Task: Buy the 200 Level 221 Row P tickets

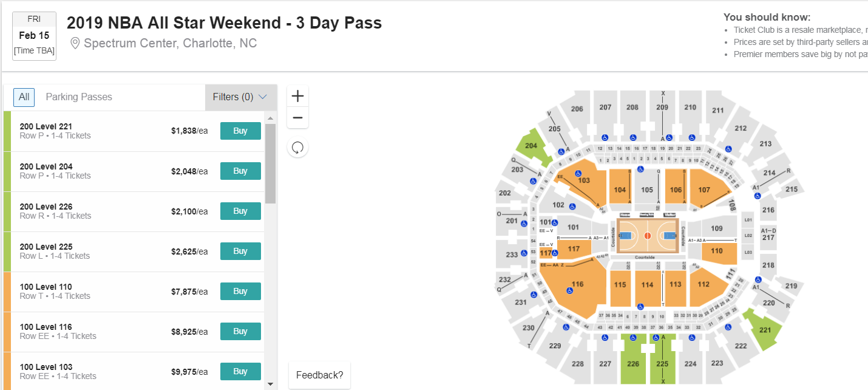Action: 240,131
